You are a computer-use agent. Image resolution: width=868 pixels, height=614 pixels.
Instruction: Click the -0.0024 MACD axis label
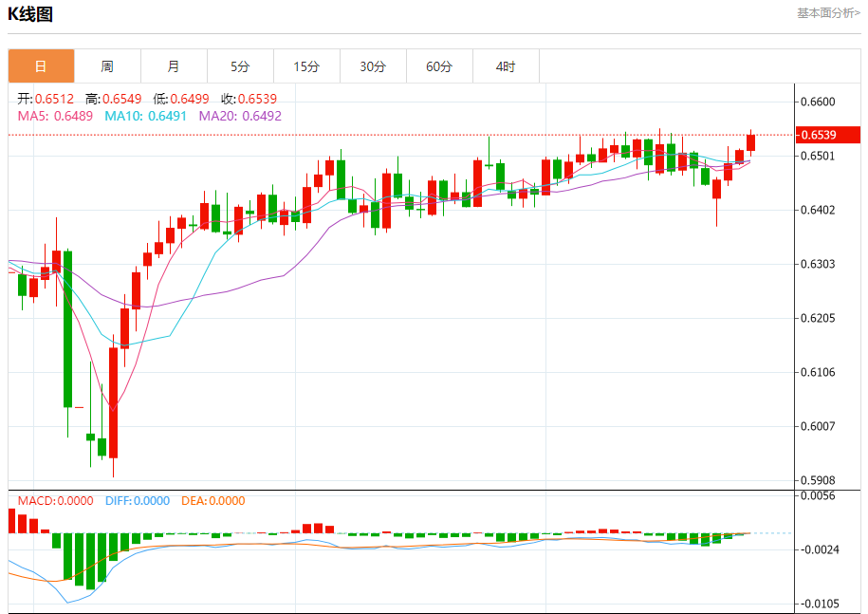[818, 549]
